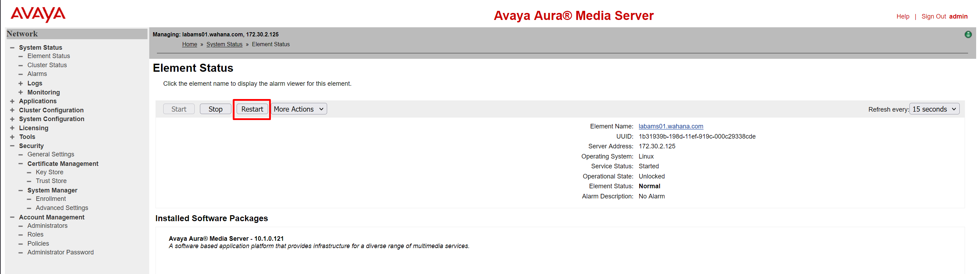Collapse the Account Management section
The image size is (980, 274).
[12, 217]
